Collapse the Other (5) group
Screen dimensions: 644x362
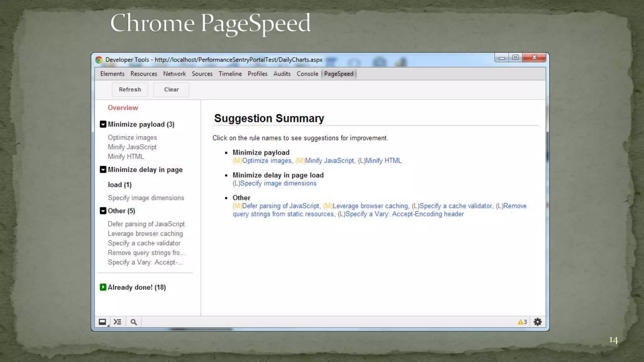103,211
